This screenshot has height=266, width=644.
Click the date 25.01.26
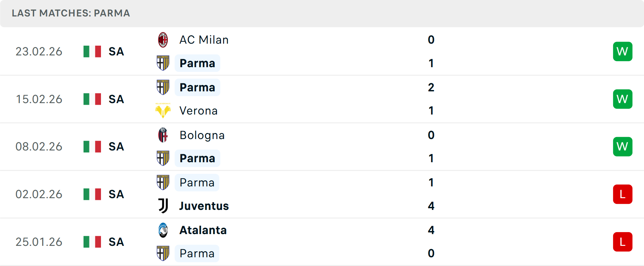pos(39,242)
